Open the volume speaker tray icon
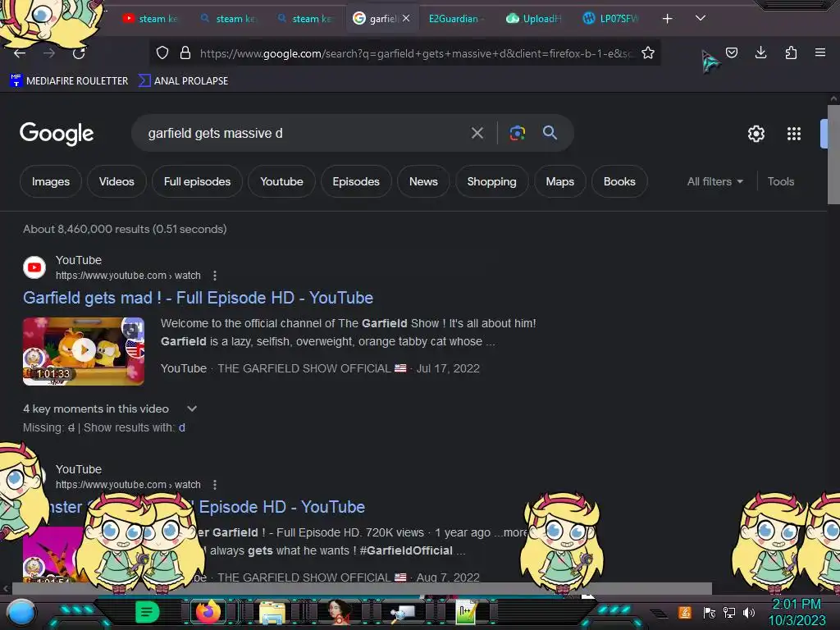Viewport: 840px width, 630px height. (x=748, y=612)
